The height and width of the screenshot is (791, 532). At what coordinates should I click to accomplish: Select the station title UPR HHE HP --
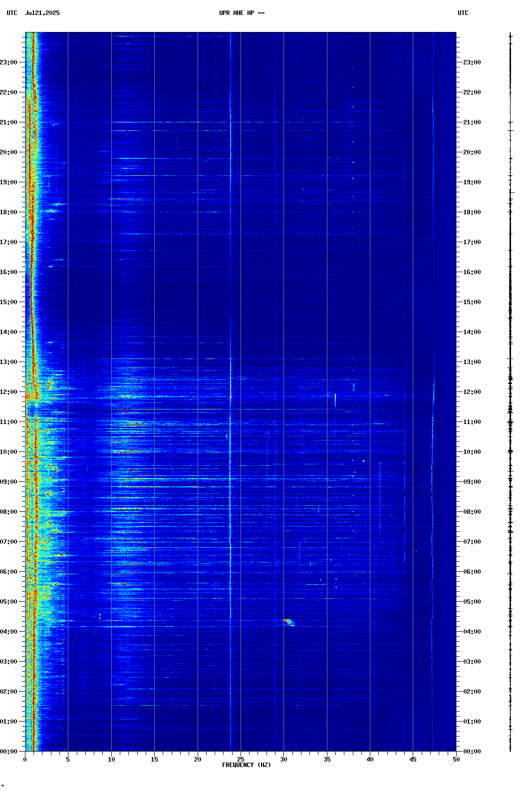tap(242, 13)
